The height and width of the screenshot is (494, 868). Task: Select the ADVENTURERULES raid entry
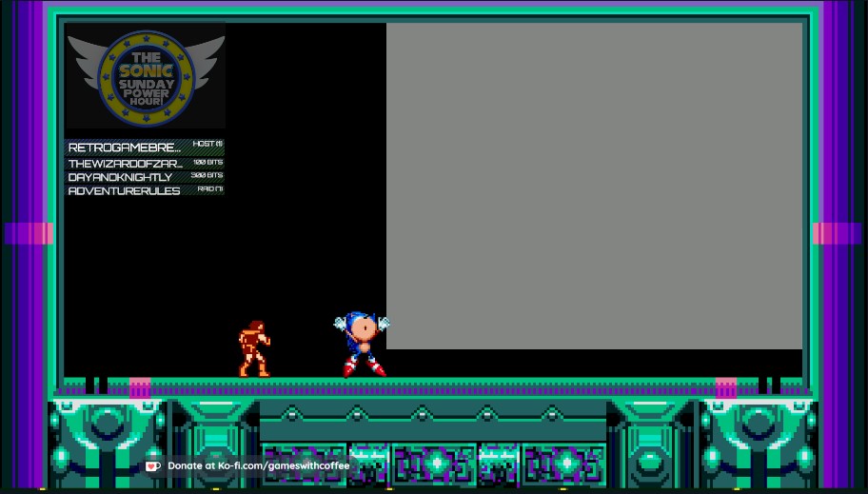click(125, 190)
